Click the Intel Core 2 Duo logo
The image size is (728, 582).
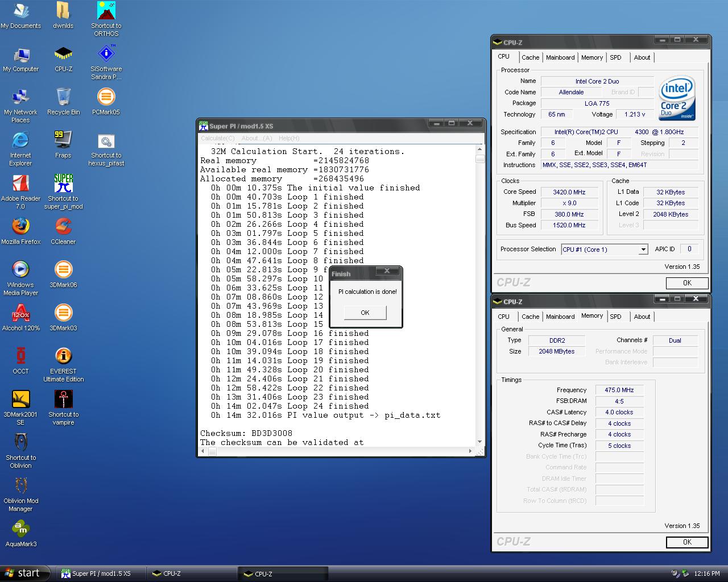tap(677, 98)
